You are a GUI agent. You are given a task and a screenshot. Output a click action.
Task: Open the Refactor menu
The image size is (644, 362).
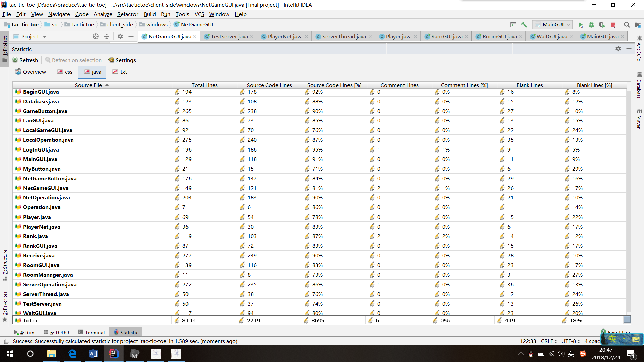127,14
